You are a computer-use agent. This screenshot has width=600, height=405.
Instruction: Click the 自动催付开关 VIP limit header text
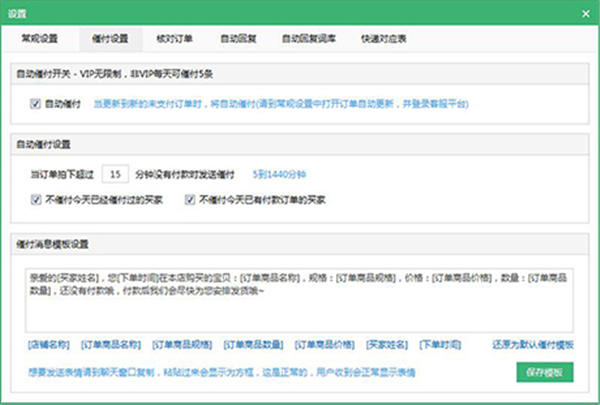pos(114,74)
